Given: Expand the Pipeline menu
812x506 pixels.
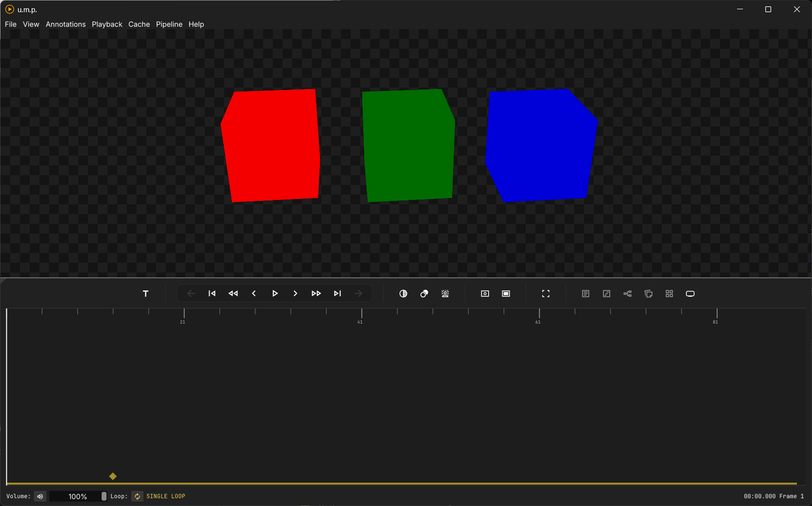Looking at the screenshot, I should [169, 24].
